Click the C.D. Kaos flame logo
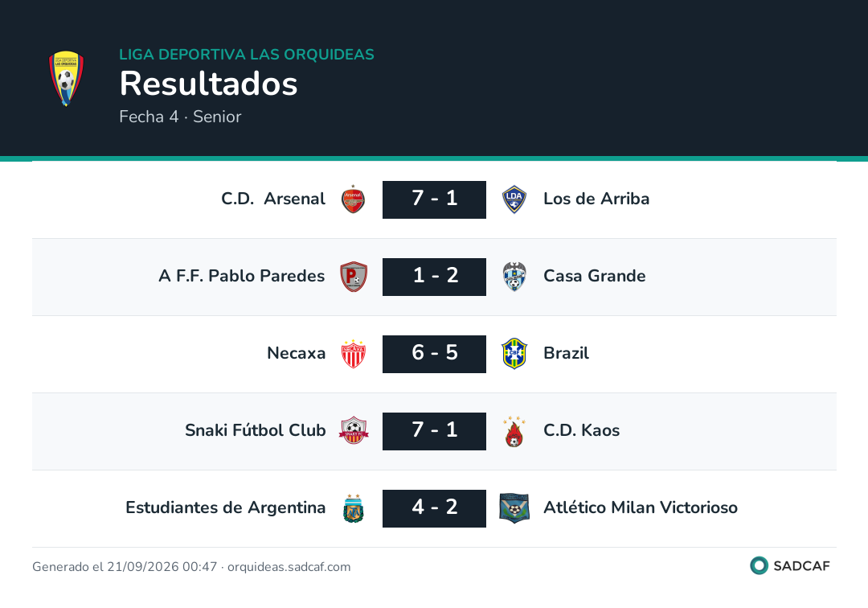Screen dimensions: 868x608 point(514,431)
